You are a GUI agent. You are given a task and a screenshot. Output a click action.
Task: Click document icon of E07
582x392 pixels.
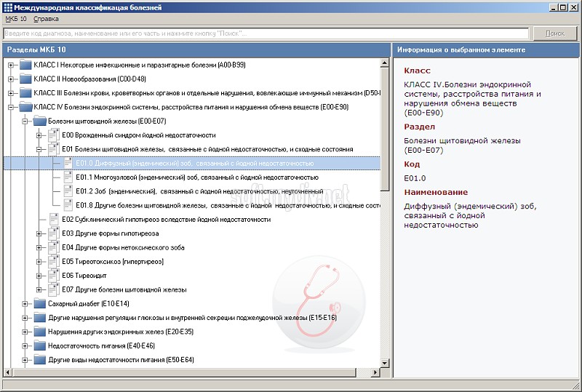(x=53, y=289)
